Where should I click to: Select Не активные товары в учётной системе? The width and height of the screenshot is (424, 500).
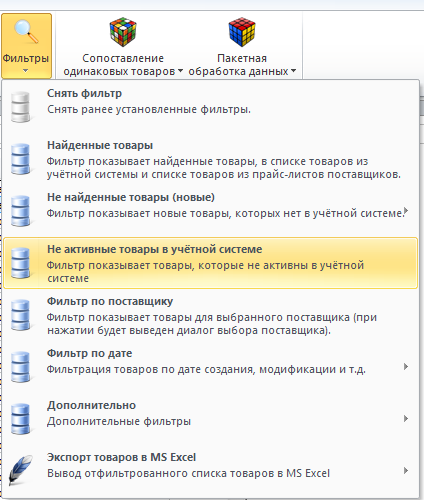pyautogui.click(x=210, y=263)
